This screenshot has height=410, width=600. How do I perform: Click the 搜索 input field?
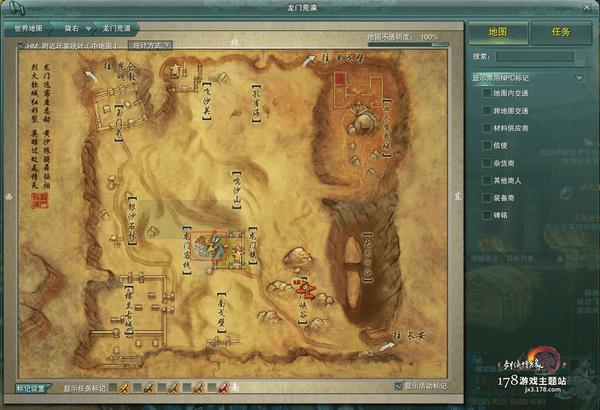tap(535, 57)
